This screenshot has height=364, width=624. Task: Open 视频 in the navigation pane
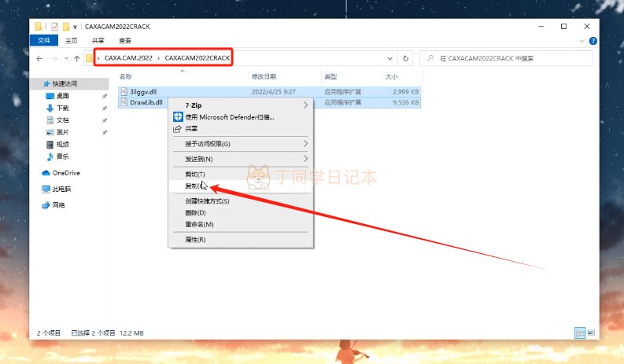point(62,144)
